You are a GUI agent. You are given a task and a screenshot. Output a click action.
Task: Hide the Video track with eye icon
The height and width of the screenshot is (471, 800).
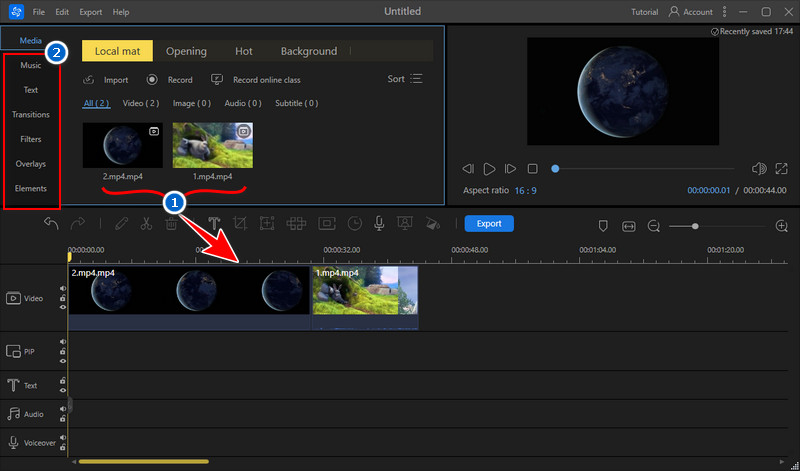[x=63, y=307]
